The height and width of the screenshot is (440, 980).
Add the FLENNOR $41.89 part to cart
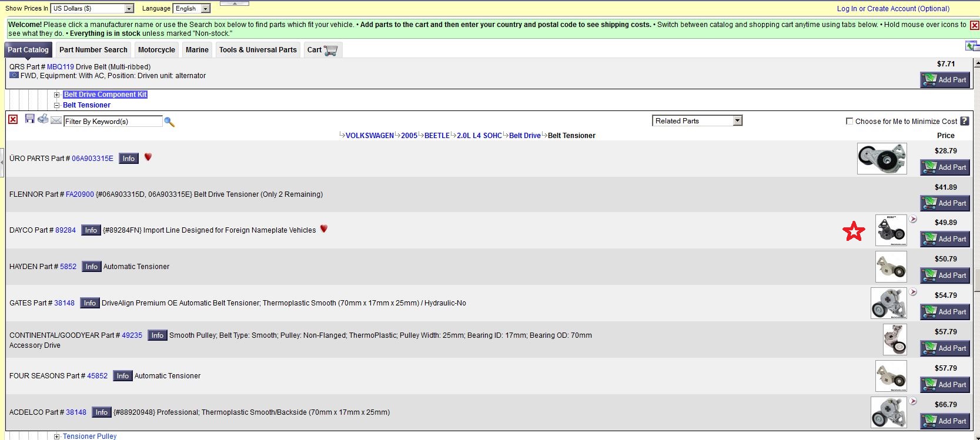point(945,203)
